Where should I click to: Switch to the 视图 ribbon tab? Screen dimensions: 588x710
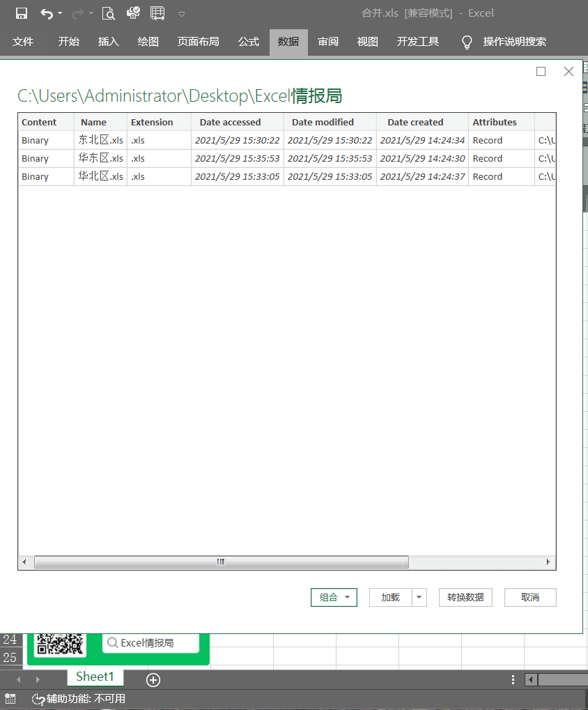click(368, 42)
